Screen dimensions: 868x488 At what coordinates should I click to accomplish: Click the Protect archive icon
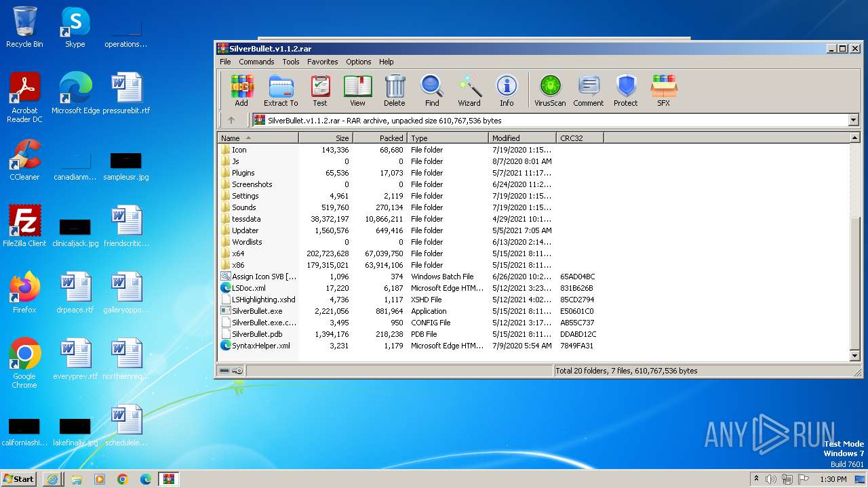point(625,91)
